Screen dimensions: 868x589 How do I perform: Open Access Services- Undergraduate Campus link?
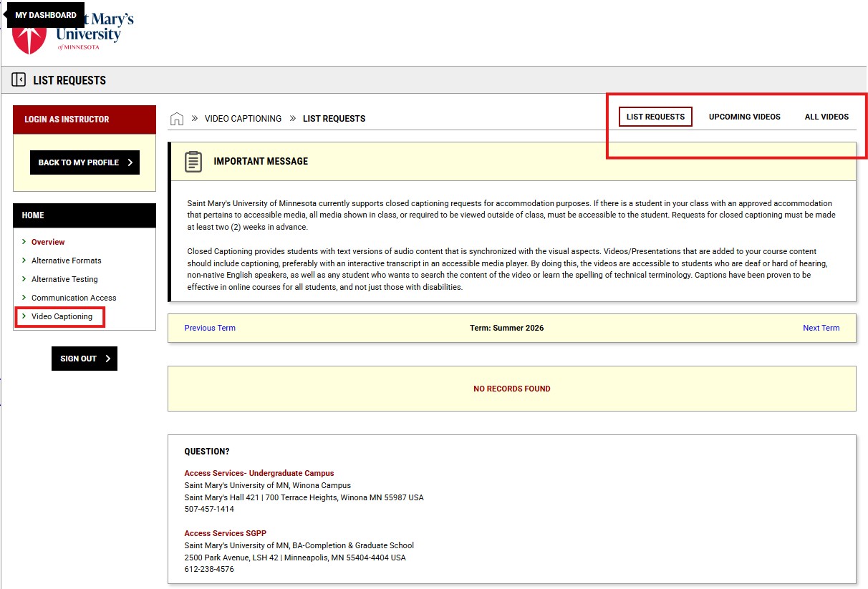click(x=259, y=473)
